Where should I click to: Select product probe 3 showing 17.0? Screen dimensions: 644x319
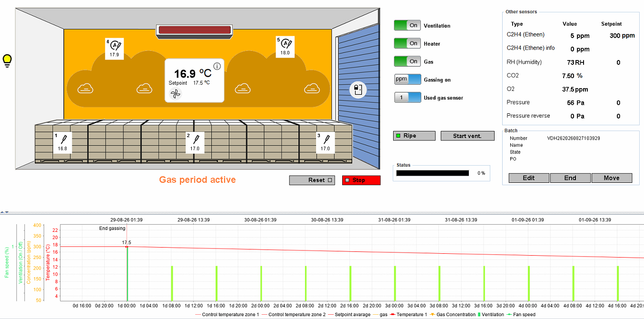[x=325, y=142]
